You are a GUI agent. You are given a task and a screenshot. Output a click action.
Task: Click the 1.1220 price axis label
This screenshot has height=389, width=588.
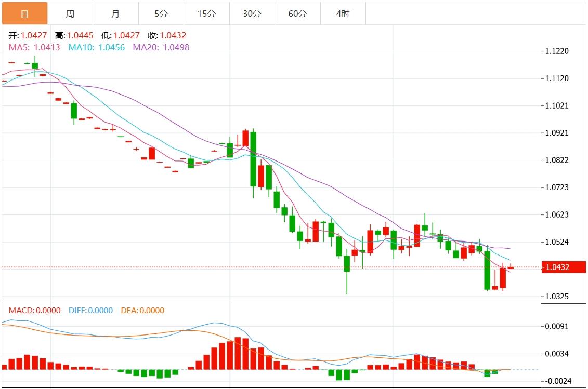click(x=557, y=51)
